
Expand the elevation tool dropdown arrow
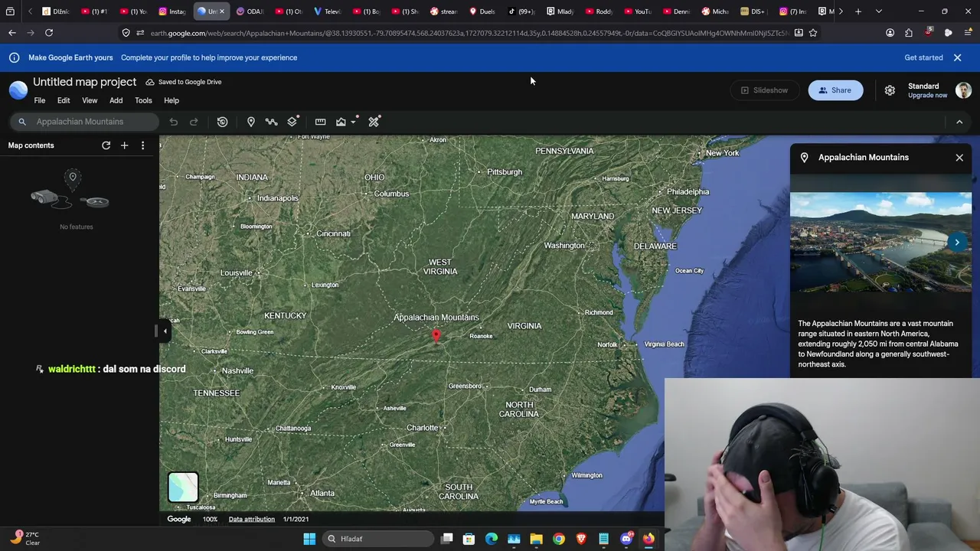click(x=354, y=122)
